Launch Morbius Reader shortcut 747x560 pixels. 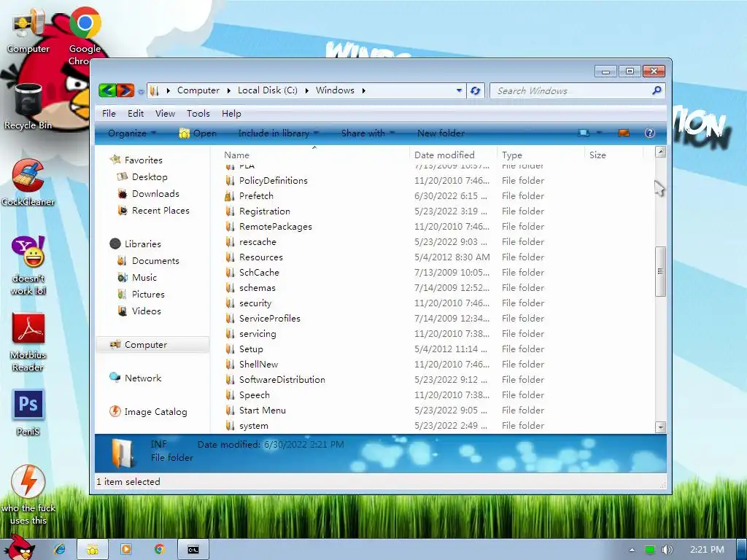tap(28, 342)
